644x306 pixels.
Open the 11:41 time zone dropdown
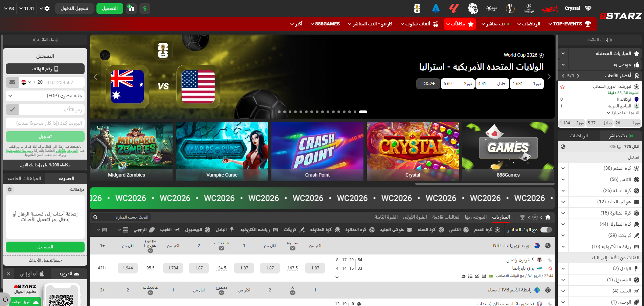[x=26, y=8]
